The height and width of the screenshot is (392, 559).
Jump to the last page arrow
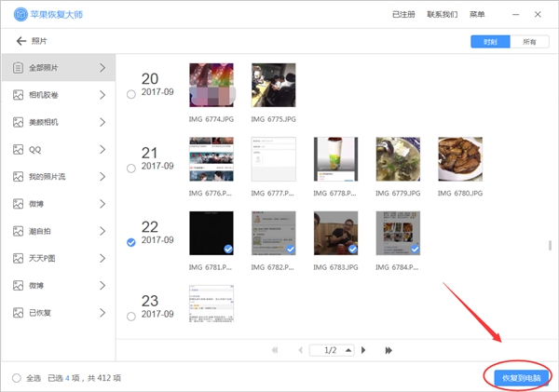click(x=389, y=350)
